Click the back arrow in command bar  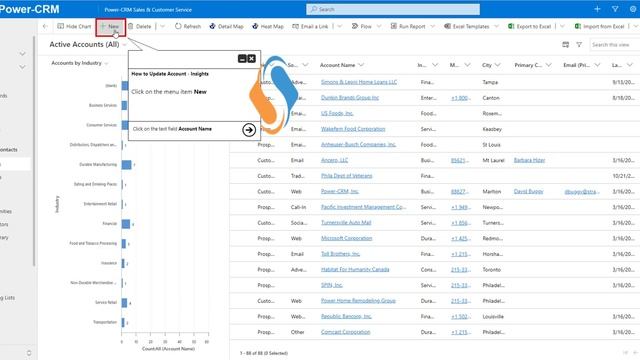[x=45, y=27]
